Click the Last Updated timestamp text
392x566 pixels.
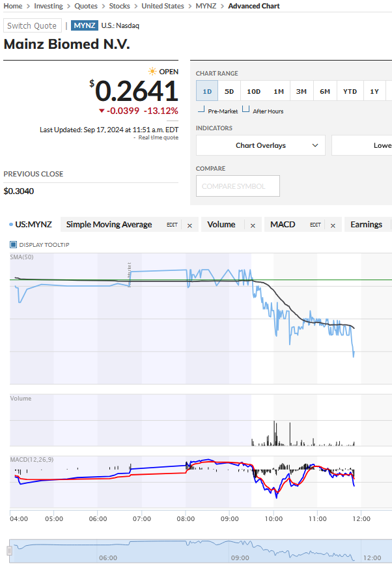coord(109,130)
